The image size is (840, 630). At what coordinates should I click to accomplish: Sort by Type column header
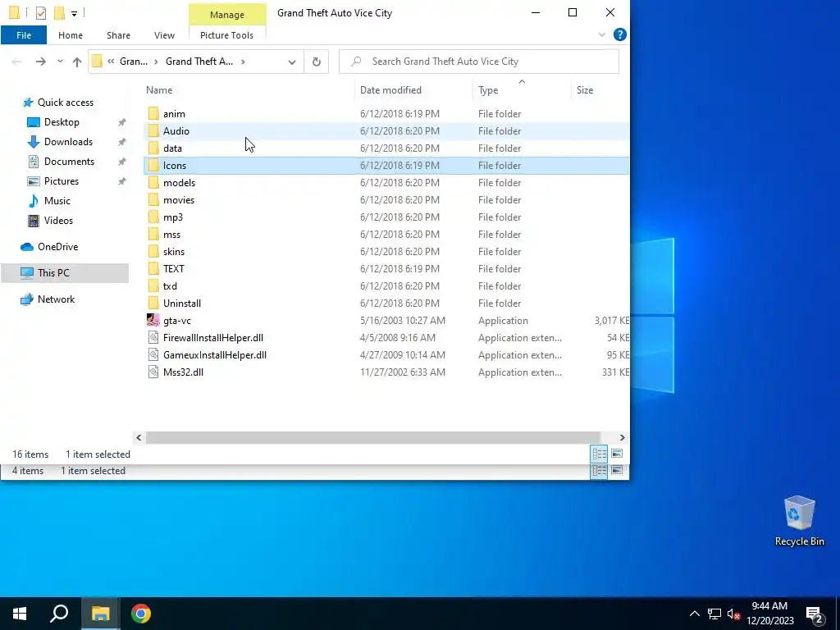point(488,90)
